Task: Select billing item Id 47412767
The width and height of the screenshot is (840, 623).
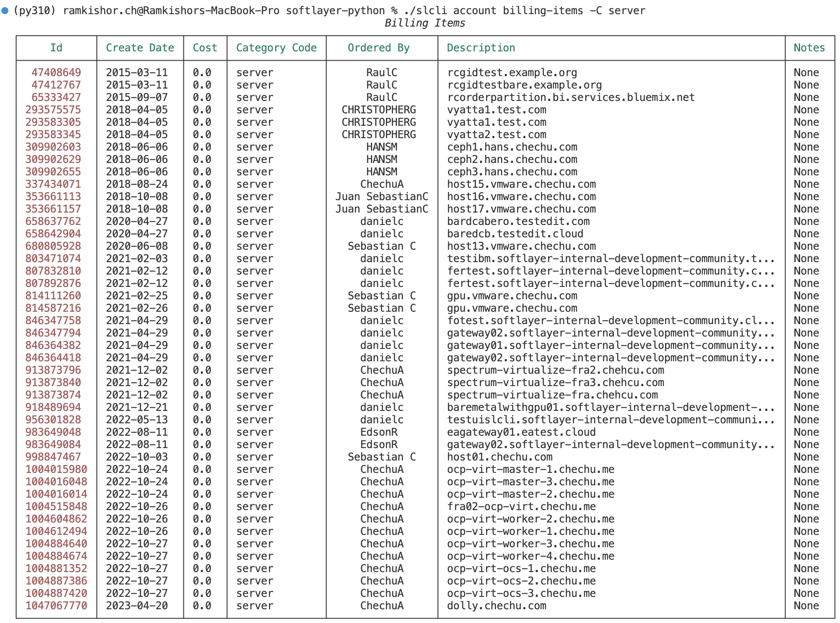Action: pos(56,85)
